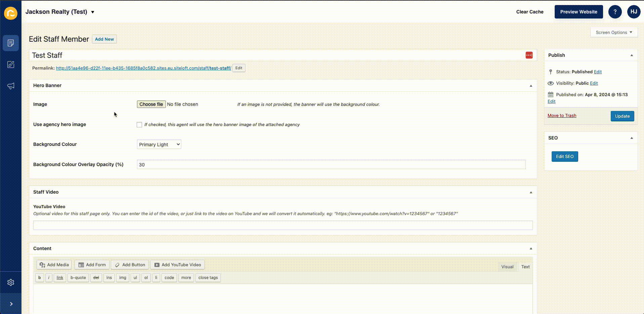The image size is (644, 314).
Task: Open the help question mark icon
Action: click(615, 12)
